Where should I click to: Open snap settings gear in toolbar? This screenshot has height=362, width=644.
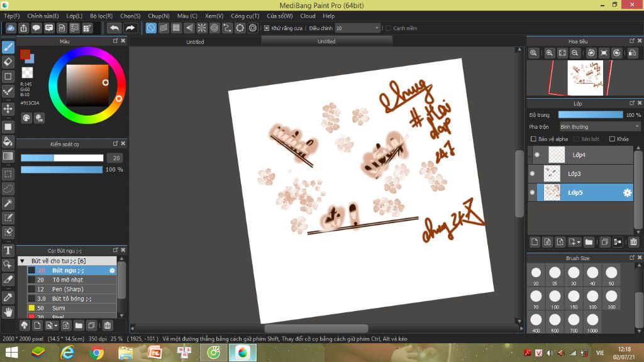[253, 28]
